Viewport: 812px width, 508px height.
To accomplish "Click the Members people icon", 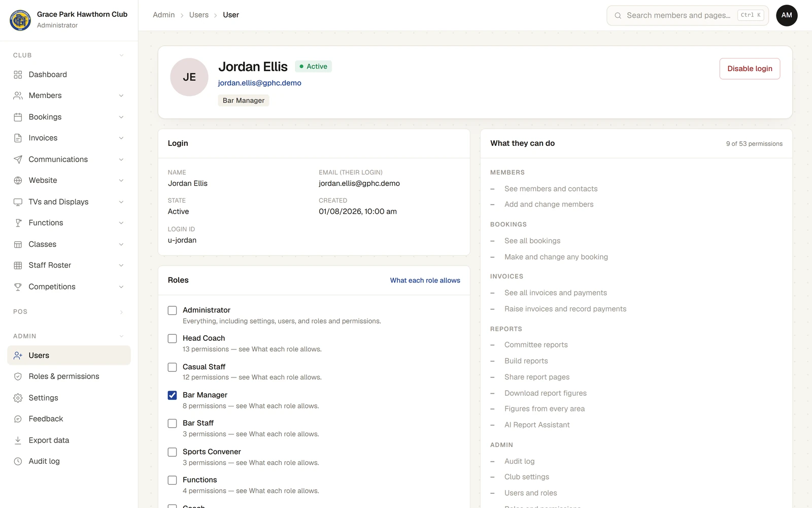I will click(x=18, y=96).
